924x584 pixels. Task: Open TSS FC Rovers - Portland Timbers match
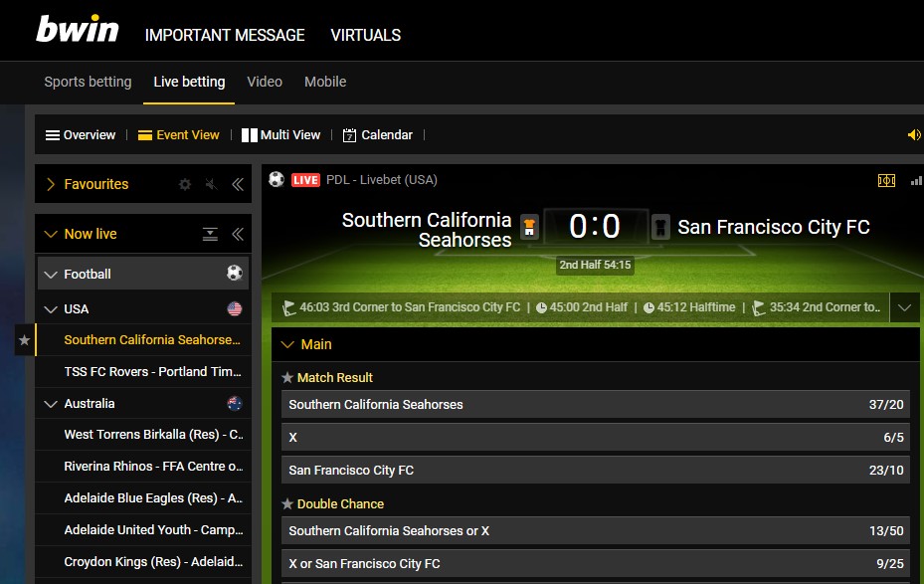click(143, 372)
